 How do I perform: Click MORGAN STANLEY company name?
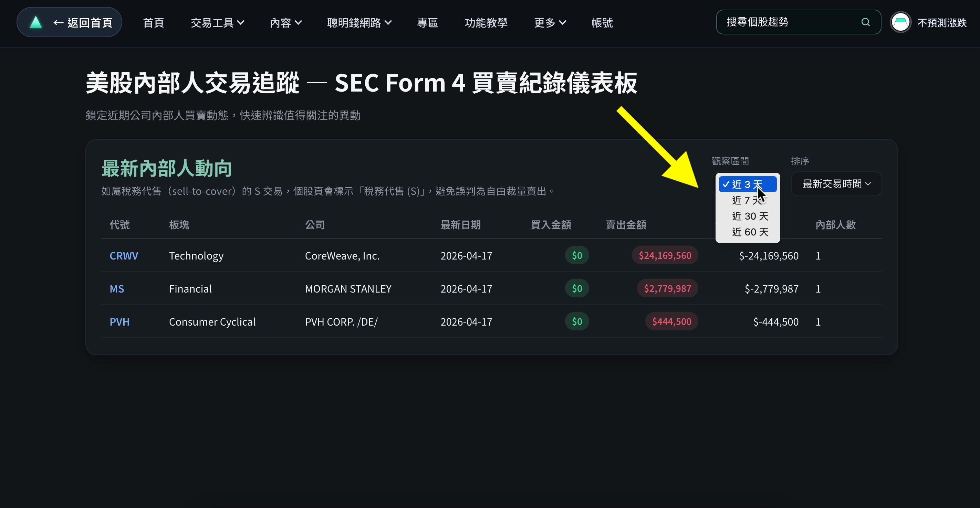(348, 289)
